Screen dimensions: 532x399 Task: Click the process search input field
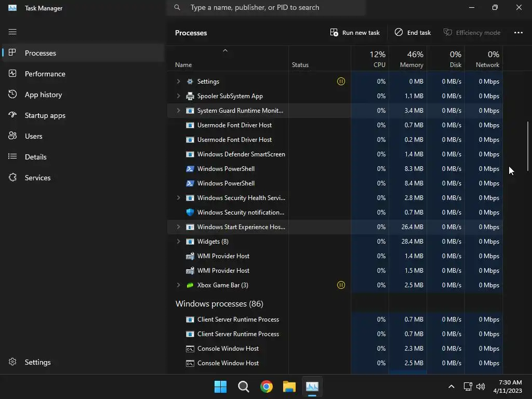267,7
